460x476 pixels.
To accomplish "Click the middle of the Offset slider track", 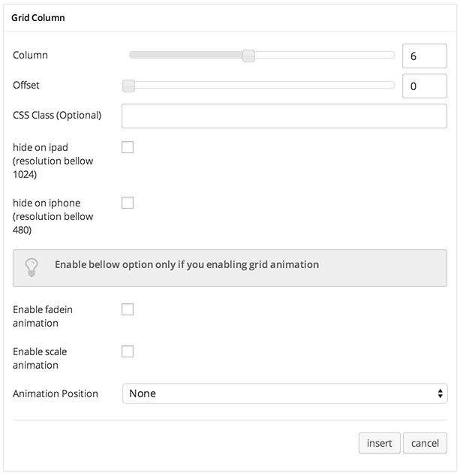I will point(262,86).
